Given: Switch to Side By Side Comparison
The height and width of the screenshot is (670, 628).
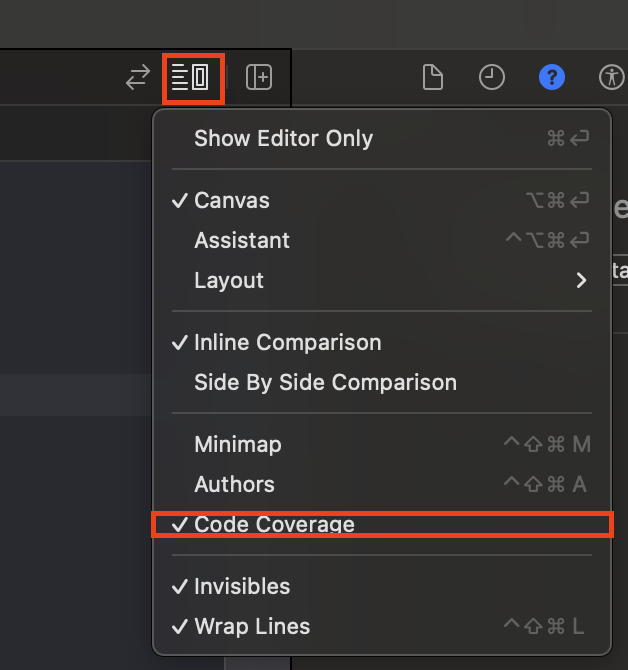Looking at the screenshot, I should coord(325,383).
